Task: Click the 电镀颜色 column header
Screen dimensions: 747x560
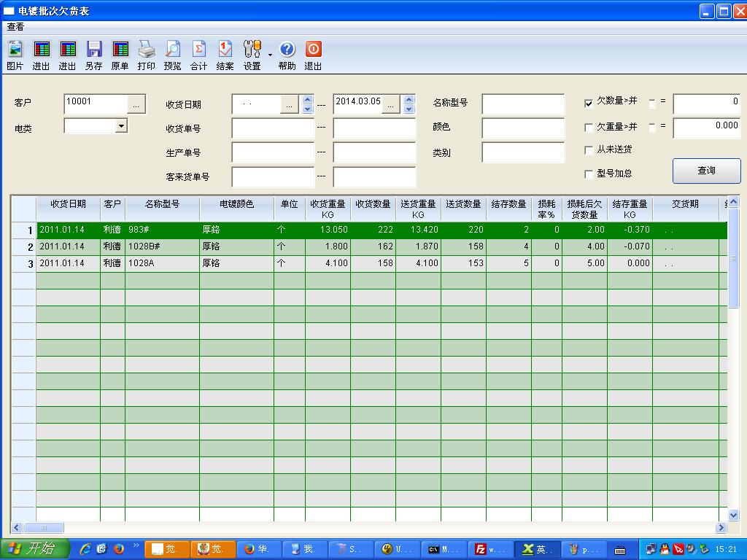Action: [x=236, y=209]
